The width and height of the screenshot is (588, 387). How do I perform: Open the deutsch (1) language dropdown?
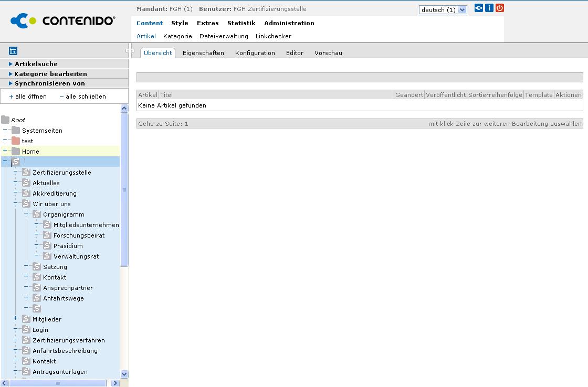pyautogui.click(x=443, y=10)
